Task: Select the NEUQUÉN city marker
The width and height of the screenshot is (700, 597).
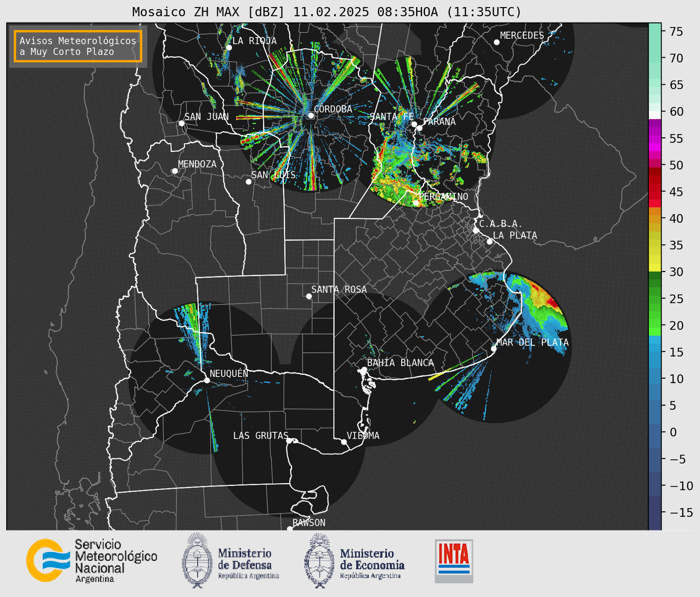Action: click(x=207, y=380)
